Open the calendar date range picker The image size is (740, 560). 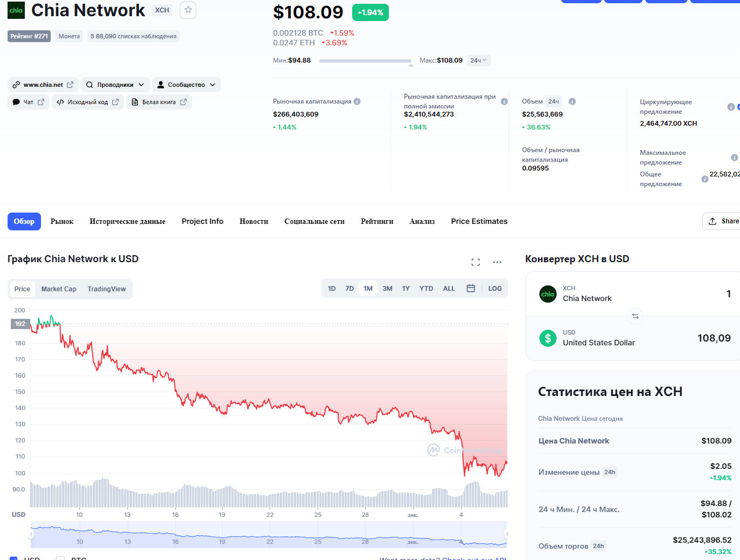click(471, 289)
